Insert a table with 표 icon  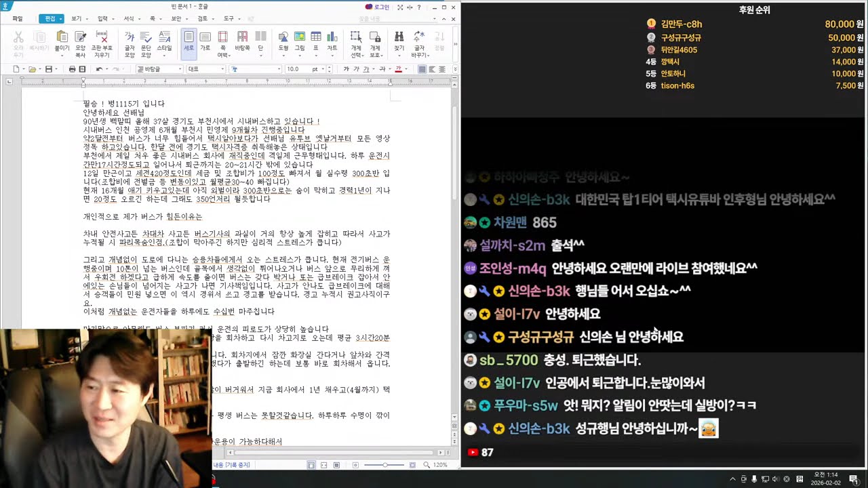pyautogui.click(x=315, y=37)
